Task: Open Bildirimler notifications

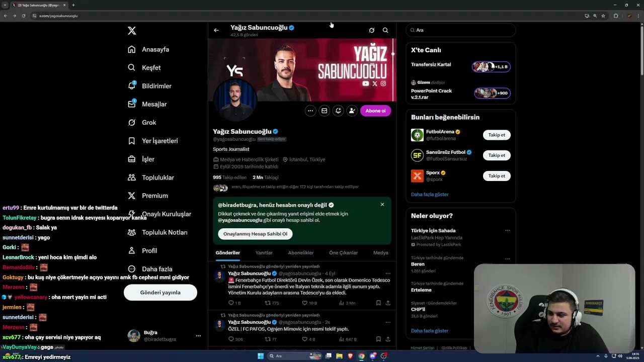Action: (x=149, y=86)
